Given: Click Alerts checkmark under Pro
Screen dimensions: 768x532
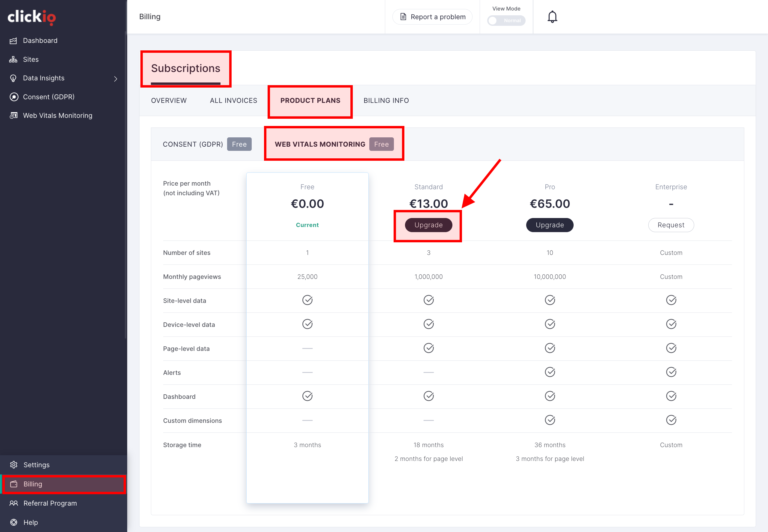Looking at the screenshot, I should (x=550, y=372).
